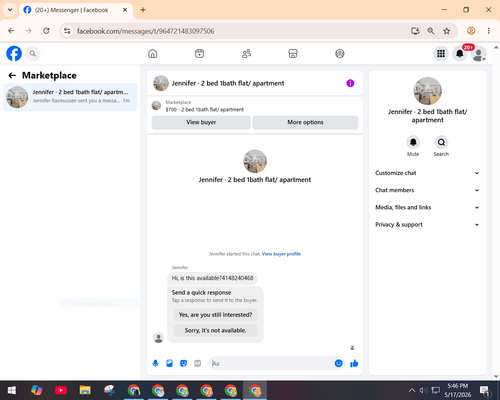Open the tab search dropdown arrow
Screen dimensions: 500x400
pos(10,10)
